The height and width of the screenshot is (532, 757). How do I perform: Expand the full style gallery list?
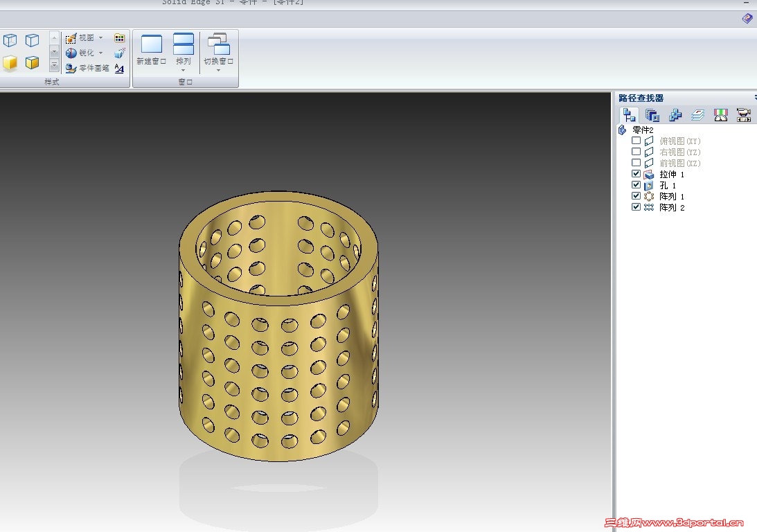(55, 64)
